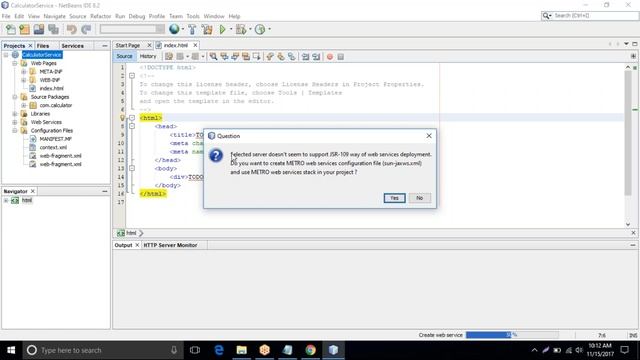Switch to HTTP Server Monitor tab
Image resolution: width=640 pixels, height=360 pixels.
170,245
